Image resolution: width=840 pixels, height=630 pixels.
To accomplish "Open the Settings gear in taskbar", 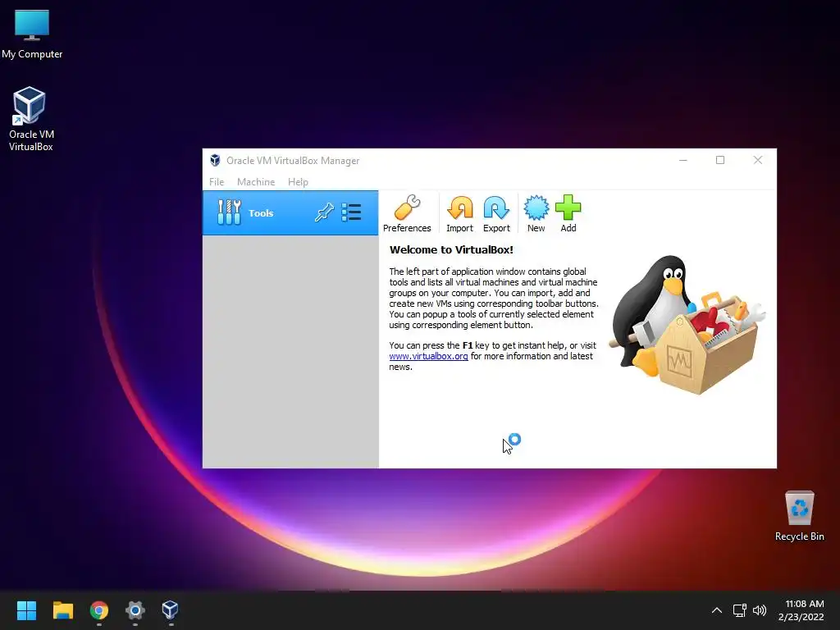I will coord(135,610).
